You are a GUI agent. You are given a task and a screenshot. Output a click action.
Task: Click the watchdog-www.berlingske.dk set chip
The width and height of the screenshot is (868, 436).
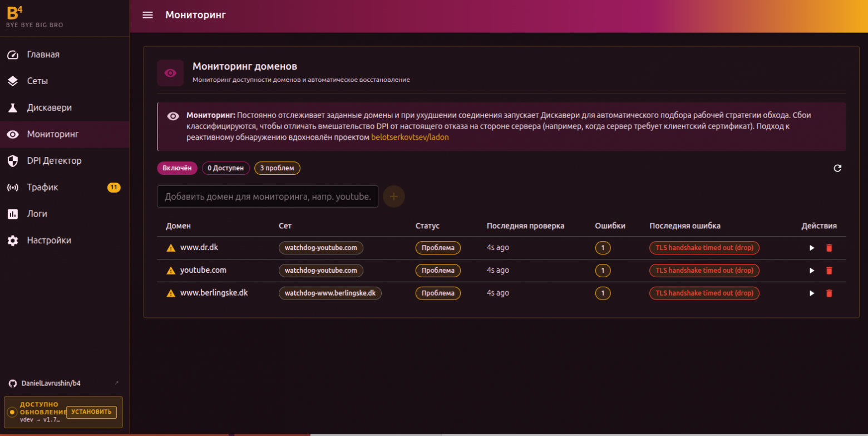pos(330,293)
